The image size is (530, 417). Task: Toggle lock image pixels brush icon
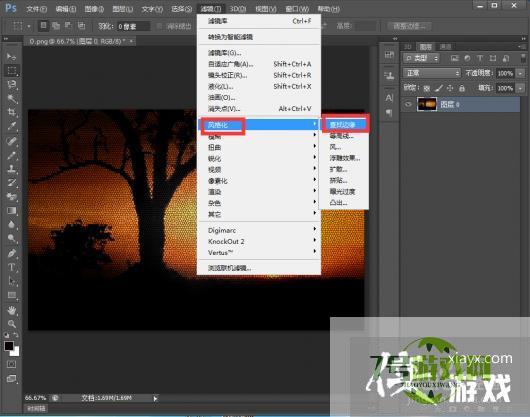pyautogui.click(x=438, y=89)
